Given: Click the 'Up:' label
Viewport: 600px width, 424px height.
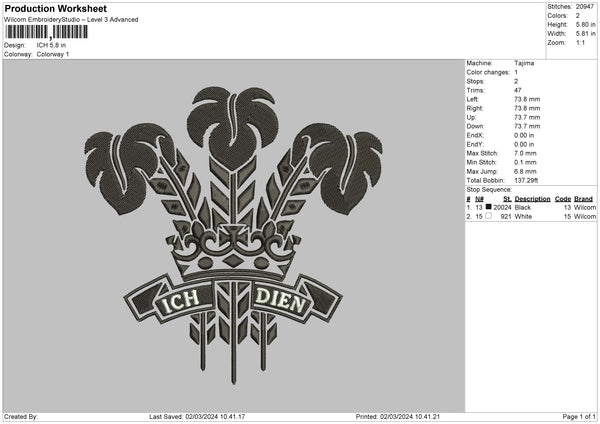Looking at the screenshot, I should 471,117.
